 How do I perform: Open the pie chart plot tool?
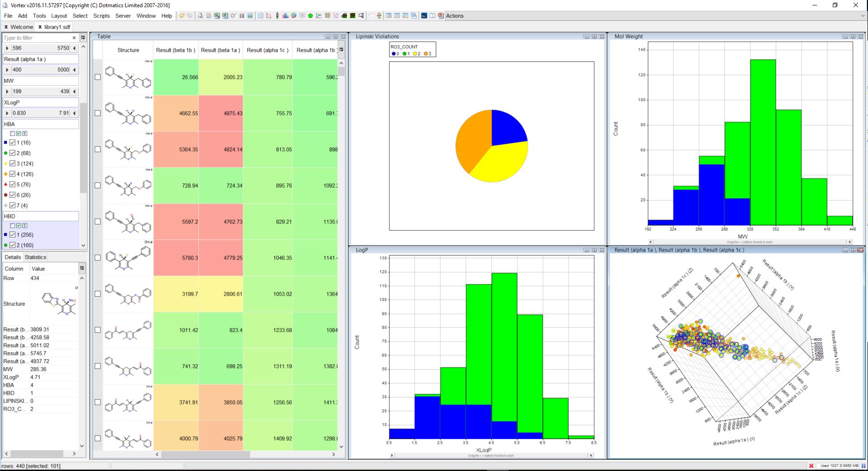click(x=294, y=16)
